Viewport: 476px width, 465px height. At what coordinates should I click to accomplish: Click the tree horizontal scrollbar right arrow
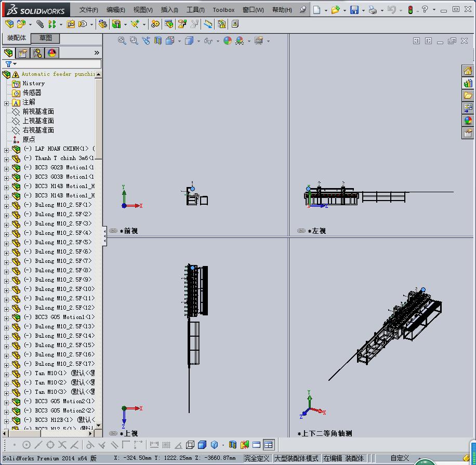[90, 433]
